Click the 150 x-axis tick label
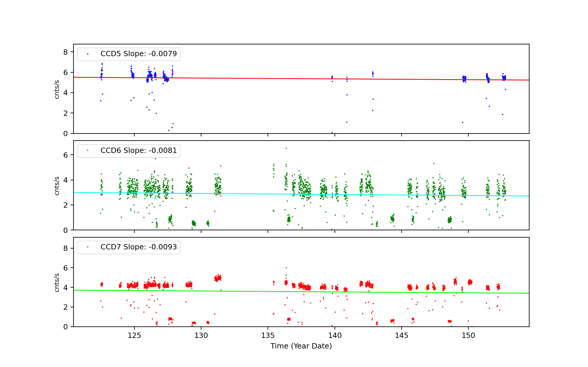 [468, 336]
